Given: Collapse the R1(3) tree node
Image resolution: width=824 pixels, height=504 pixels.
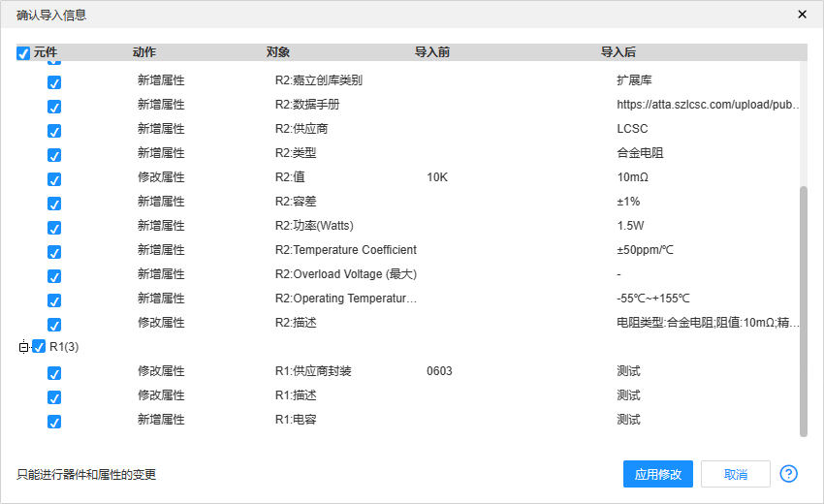Looking at the screenshot, I should coord(24,347).
